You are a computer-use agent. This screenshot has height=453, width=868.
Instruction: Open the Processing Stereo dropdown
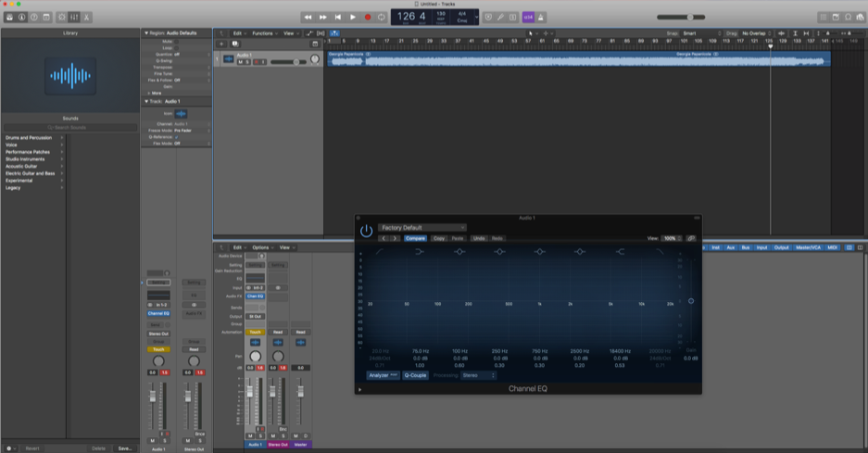click(x=479, y=375)
